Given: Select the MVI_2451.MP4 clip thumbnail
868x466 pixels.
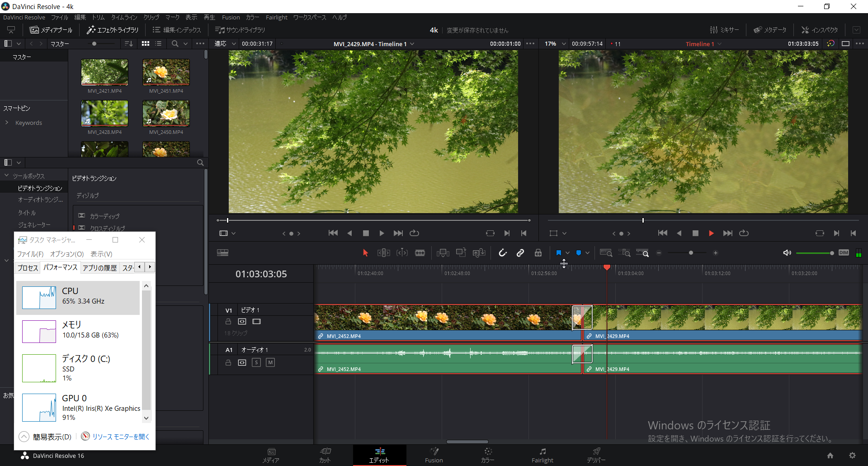Looking at the screenshot, I should [166, 72].
